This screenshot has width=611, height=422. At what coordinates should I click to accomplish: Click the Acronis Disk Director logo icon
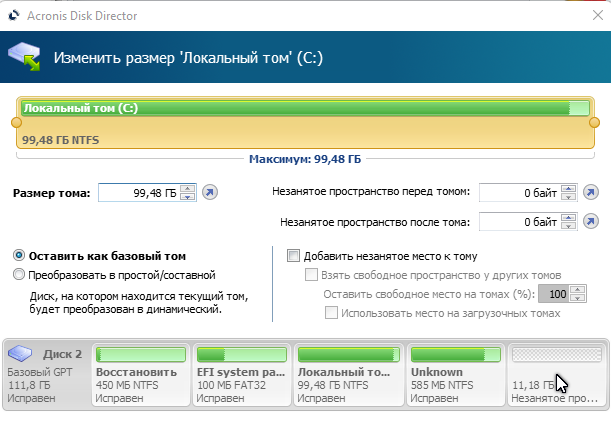[x=14, y=16]
